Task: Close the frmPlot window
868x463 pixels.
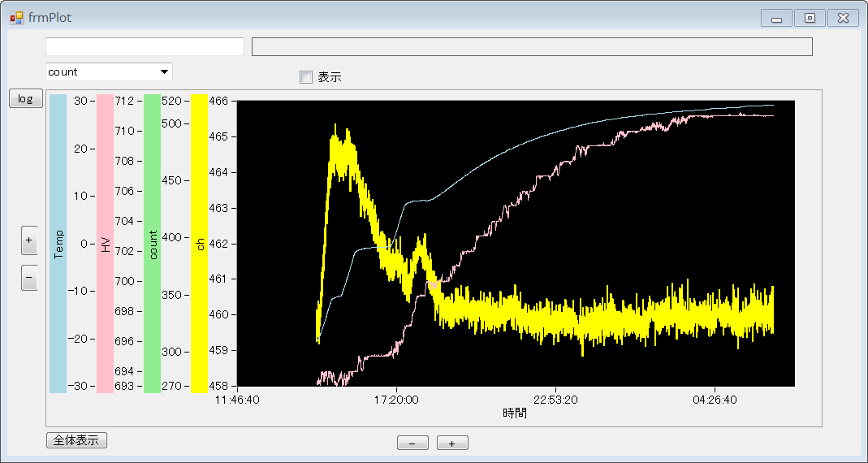Action: [843, 18]
